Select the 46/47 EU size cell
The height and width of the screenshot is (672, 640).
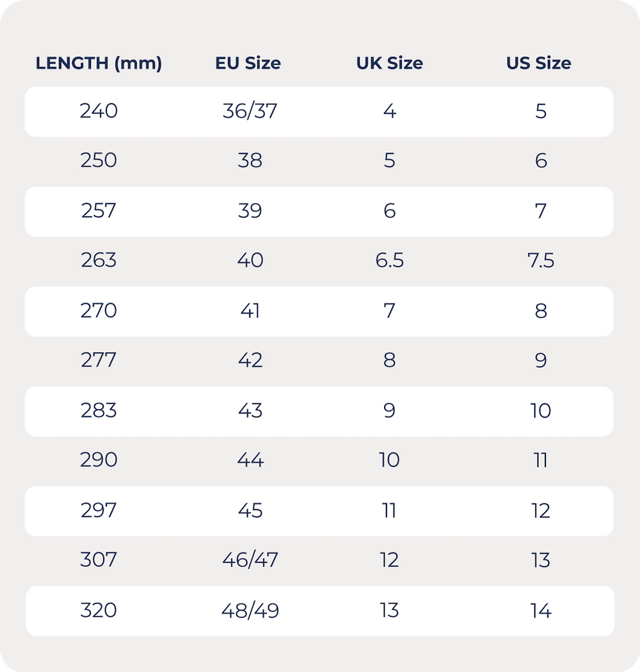tap(250, 560)
